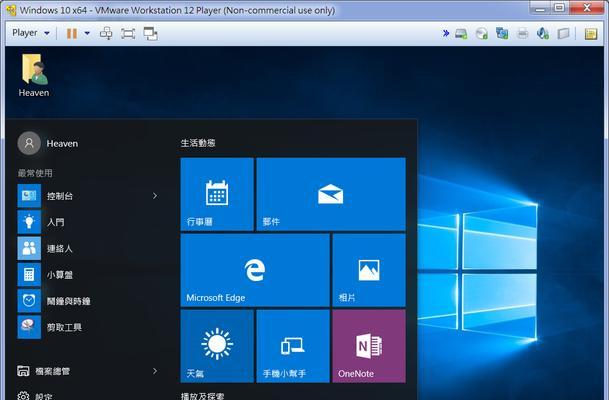Open the 相片 photos tile
Image resolution: width=609 pixels, height=400 pixels.
click(x=369, y=270)
